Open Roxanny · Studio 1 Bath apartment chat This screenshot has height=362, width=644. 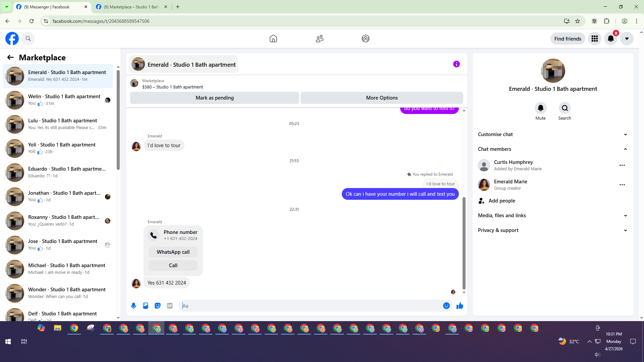[58, 221]
